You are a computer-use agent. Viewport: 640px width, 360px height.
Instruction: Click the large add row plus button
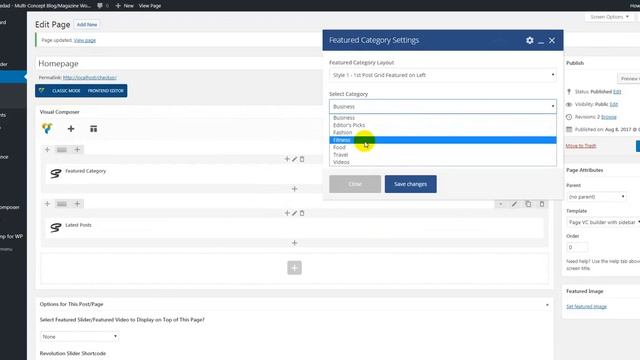point(294,268)
